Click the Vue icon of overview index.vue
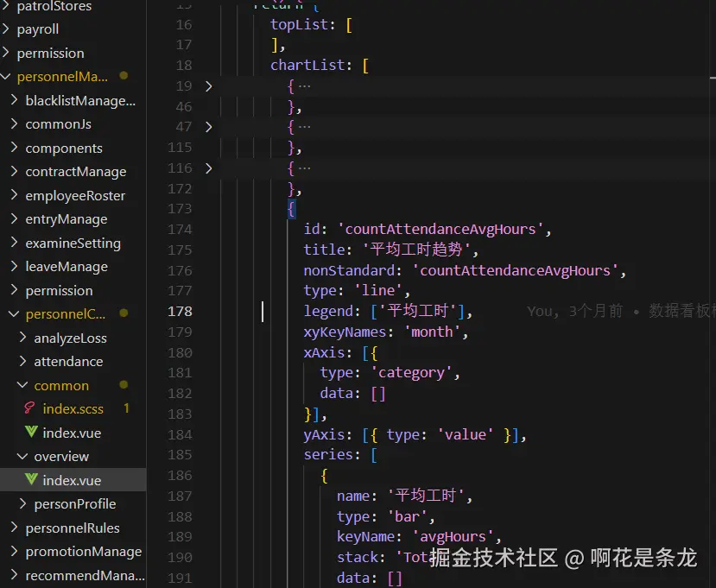This screenshot has height=588, width=716. [31, 479]
